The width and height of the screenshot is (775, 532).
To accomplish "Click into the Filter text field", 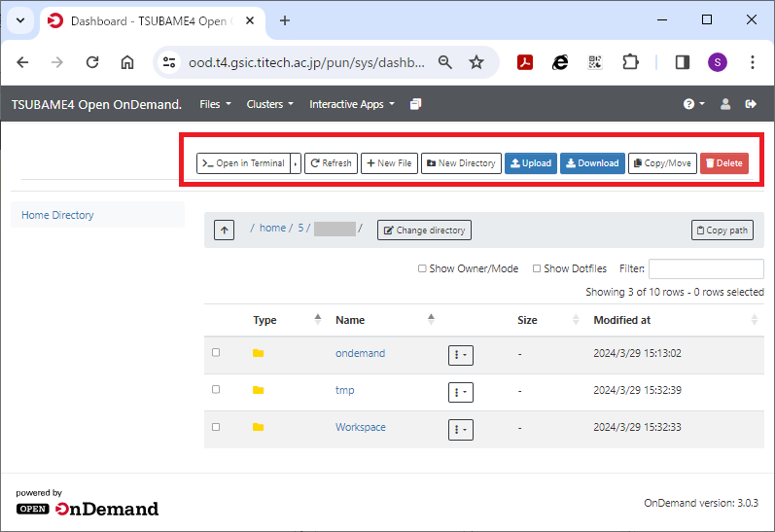I will pos(705,269).
